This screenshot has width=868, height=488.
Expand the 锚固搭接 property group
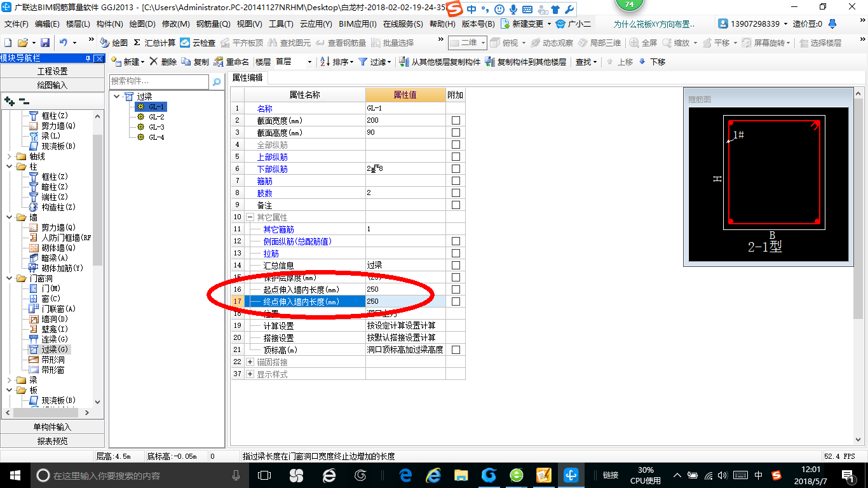250,362
